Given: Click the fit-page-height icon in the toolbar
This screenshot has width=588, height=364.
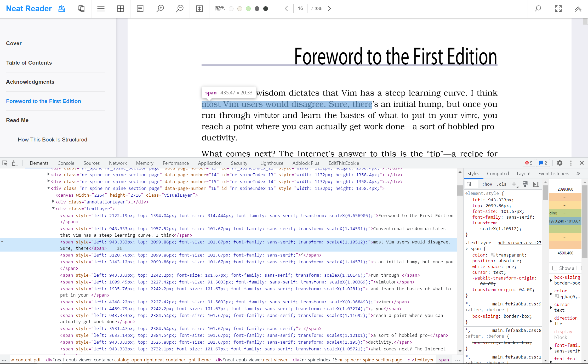Looking at the screenshot, I should click(199, 9).
